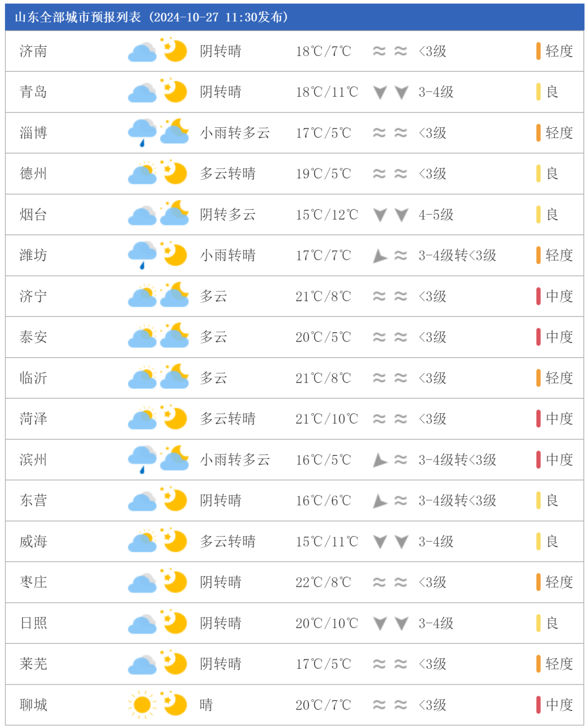This screenshot has height=728, width=587.
Task: Click the overcast cloud icon for 日照
Action: click(x=142, y=623)
